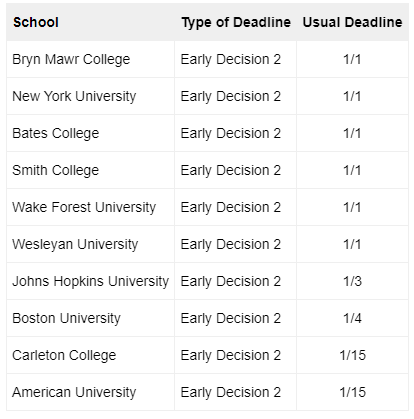
Task: Select the Smith College cell
Action: pos(90,170)
